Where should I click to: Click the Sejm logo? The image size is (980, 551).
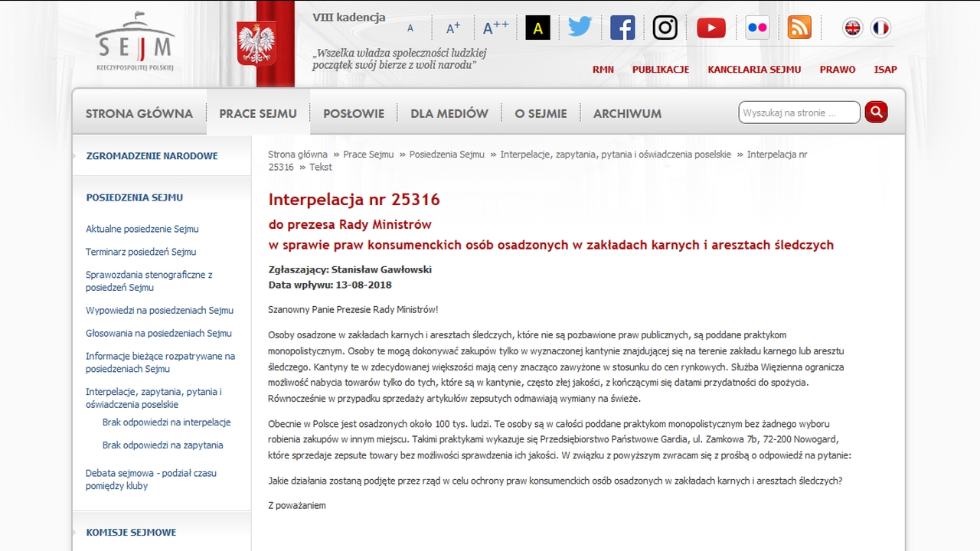pyautogui.click(x=135, y=41)
